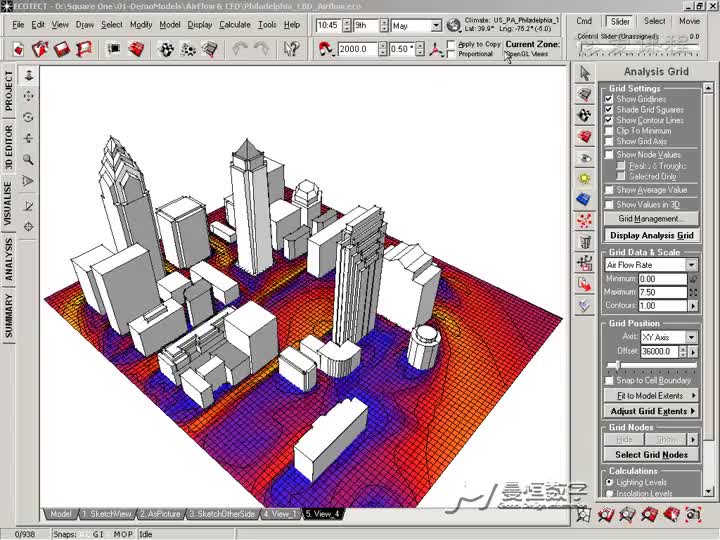Enable the Show Grid Axis checkbox
This screenshot has height=540, width=720.
[609, 141]
